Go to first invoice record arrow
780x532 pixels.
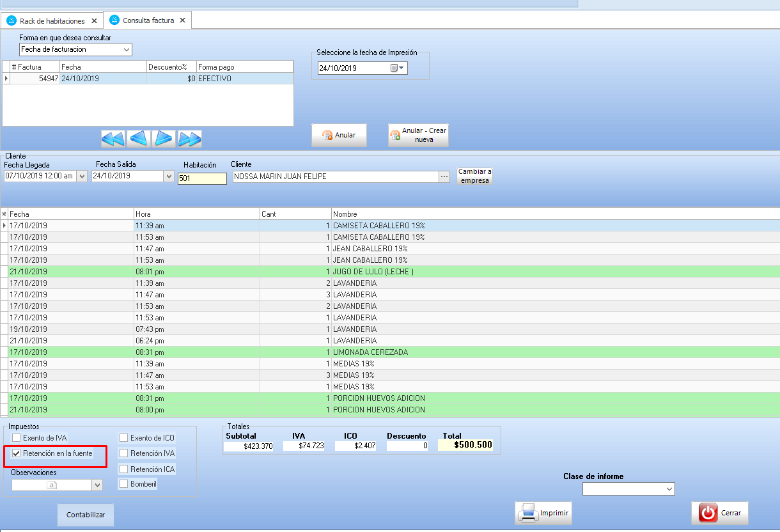113,139
